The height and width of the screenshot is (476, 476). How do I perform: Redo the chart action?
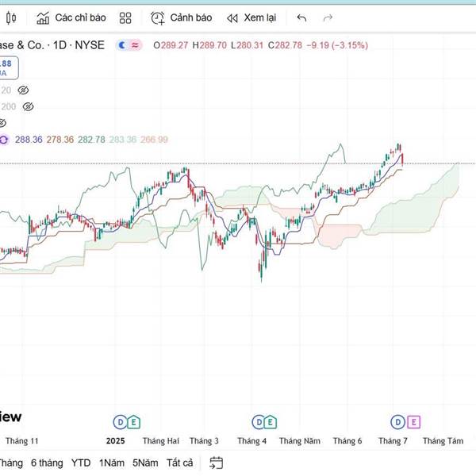click(328, 18)
